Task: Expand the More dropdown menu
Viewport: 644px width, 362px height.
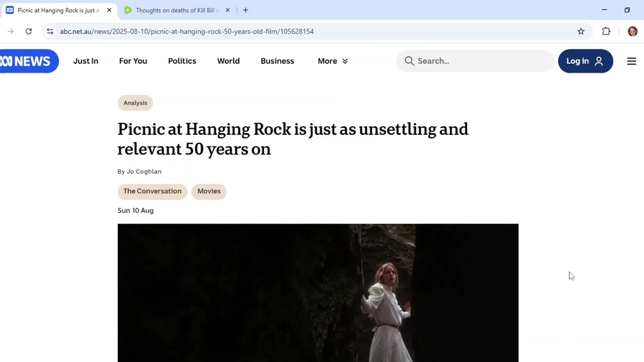Action: click(x=333, y=61)
